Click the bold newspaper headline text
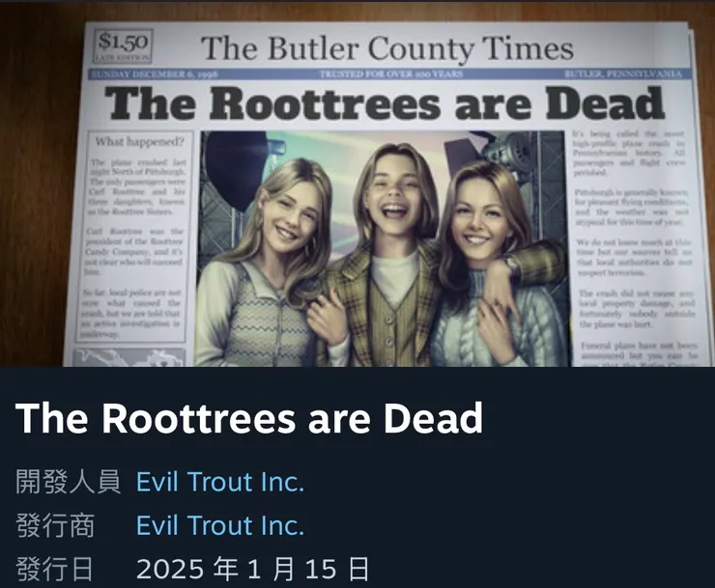 click(385, 104)
